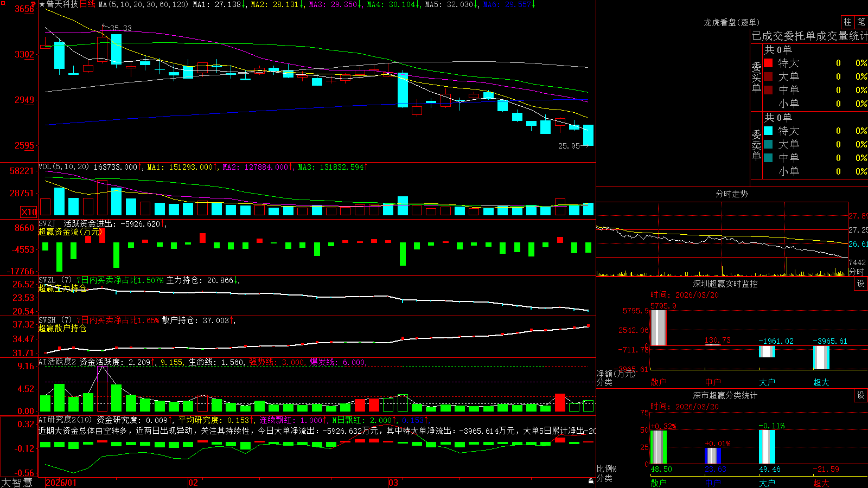Click the MA6: 29.557 value
868x488 pixels.
pos(509,4)
